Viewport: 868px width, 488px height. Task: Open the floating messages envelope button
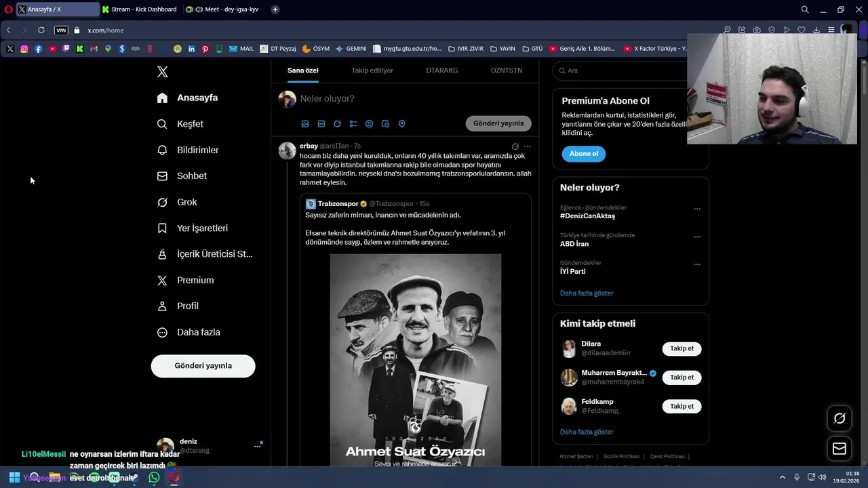pos(840,449)
